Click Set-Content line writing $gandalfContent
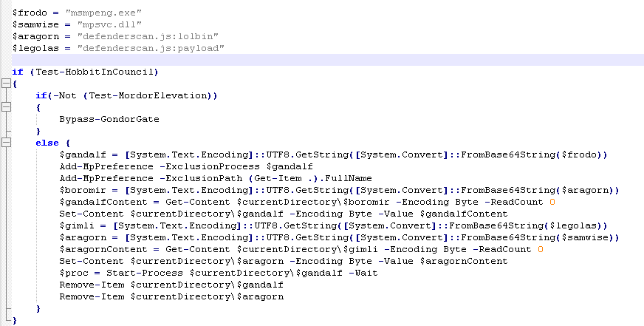The image size is (644, 326). pos(284,214)
